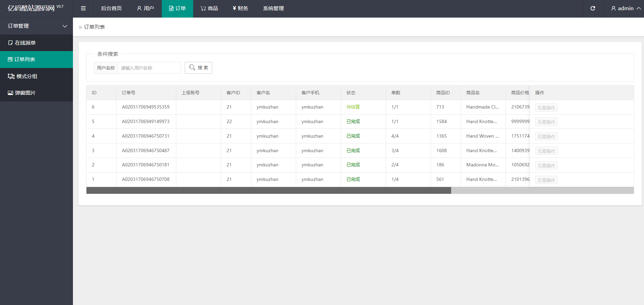Focus the 用户名称 search input

(x=149, y=68)
